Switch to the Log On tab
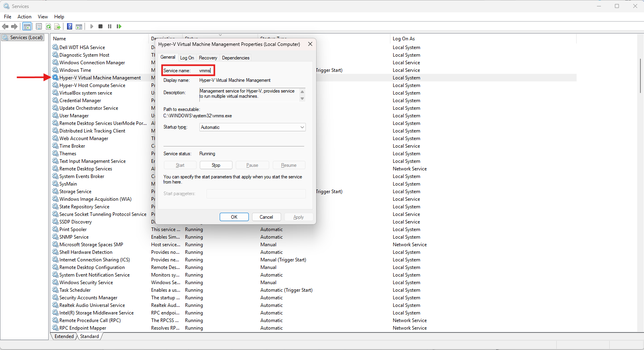This screenshot has height=350, width=644. point(187,58)
